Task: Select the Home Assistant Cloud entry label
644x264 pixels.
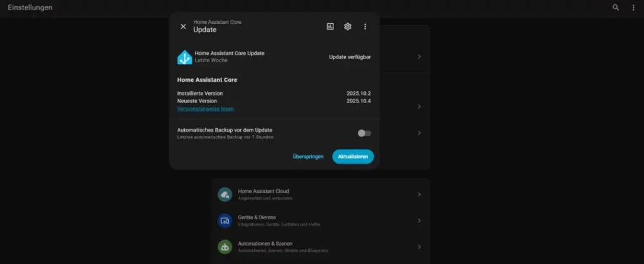Action: pyautogui.click(x=263, y=191)
